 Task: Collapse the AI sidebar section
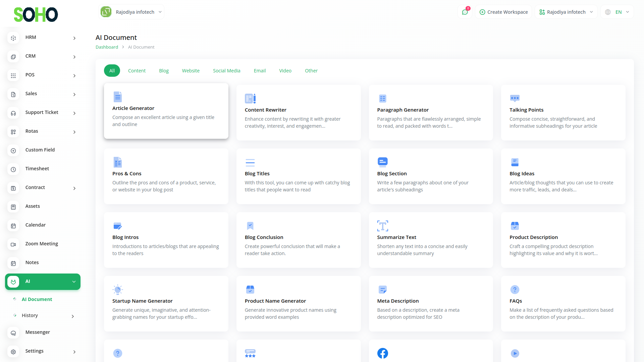tap(43, 282)
